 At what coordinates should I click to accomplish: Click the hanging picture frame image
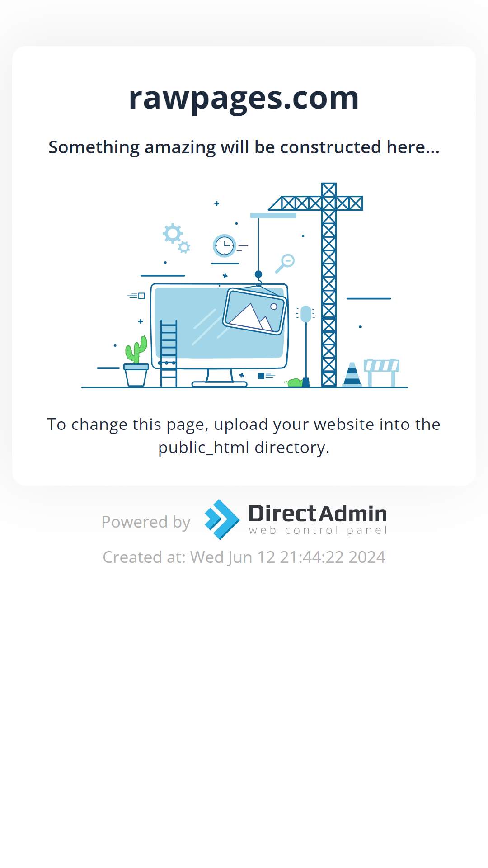pyautogui.click(x=255, y=311)
